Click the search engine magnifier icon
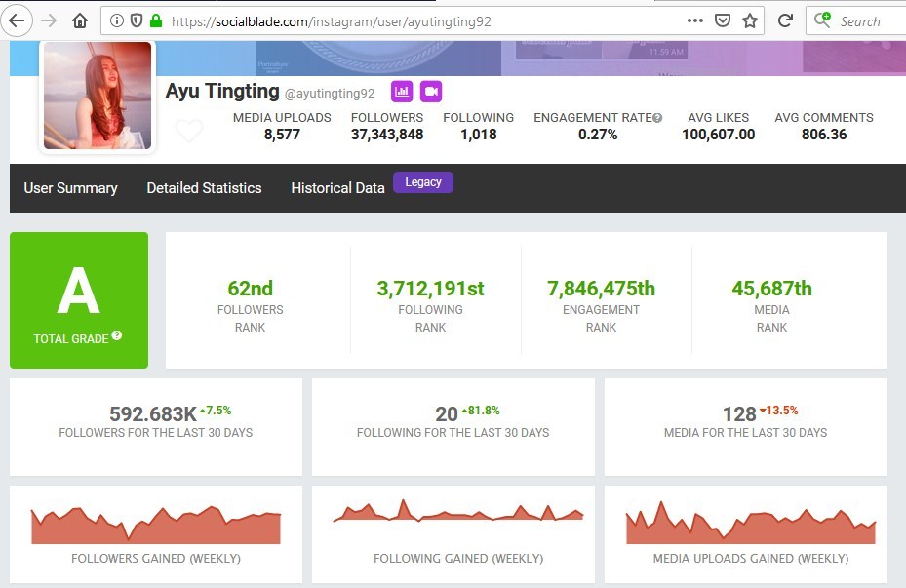This screenshot has height=588, width=906. [x=822, y=20]
